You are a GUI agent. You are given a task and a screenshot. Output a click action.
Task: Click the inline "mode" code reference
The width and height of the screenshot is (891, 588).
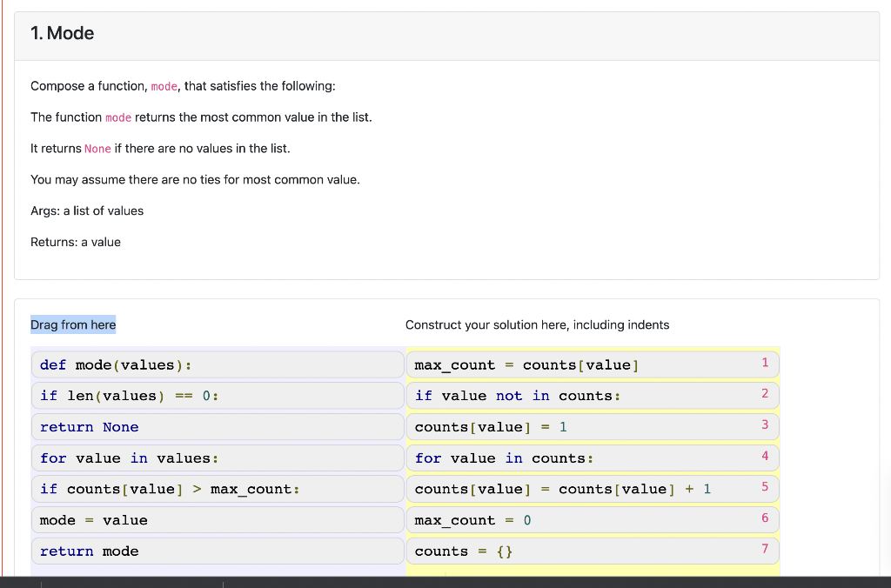[164, 86]
